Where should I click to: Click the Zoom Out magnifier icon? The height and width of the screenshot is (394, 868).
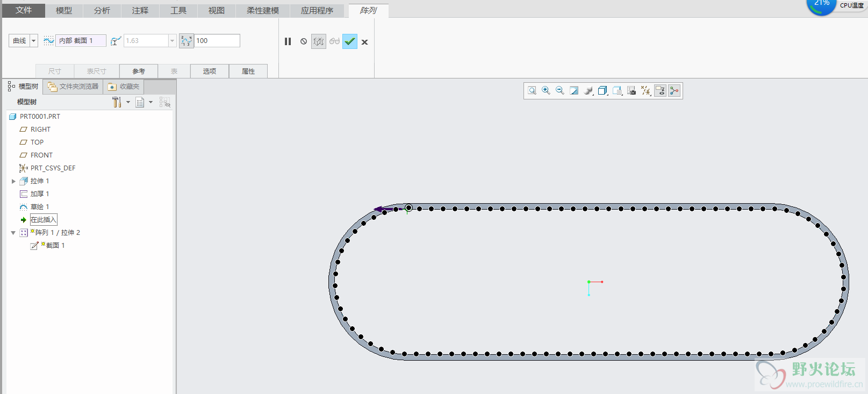[x=560, y=91]
